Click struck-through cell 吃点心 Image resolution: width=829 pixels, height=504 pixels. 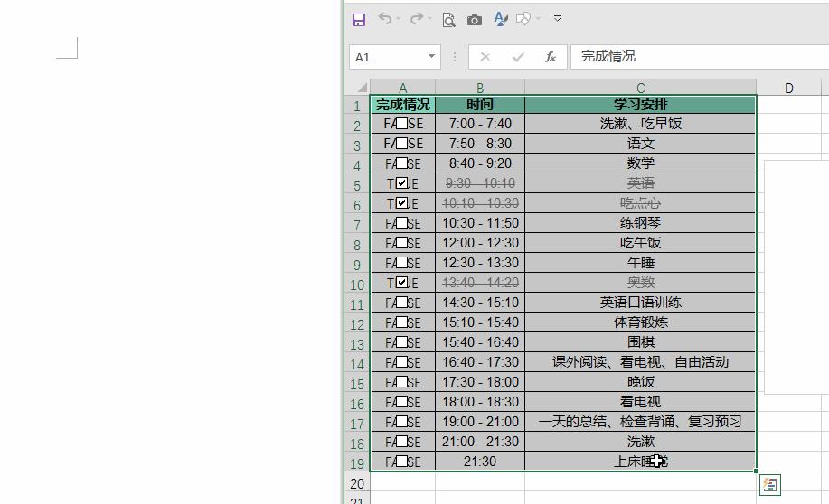[x=640, y=203]
